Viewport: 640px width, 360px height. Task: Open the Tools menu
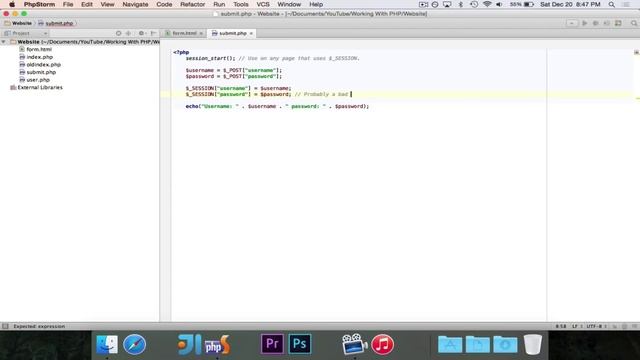coord(240,4)
